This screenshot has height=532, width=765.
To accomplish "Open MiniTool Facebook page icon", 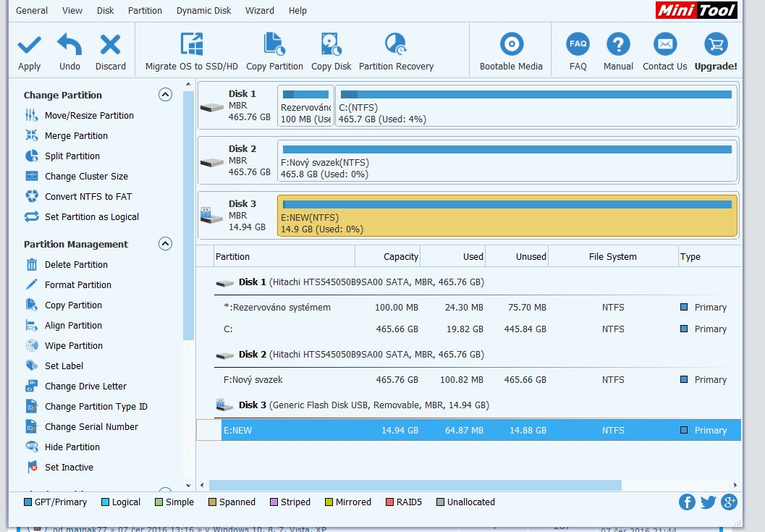I will click(x=687, y=502).
